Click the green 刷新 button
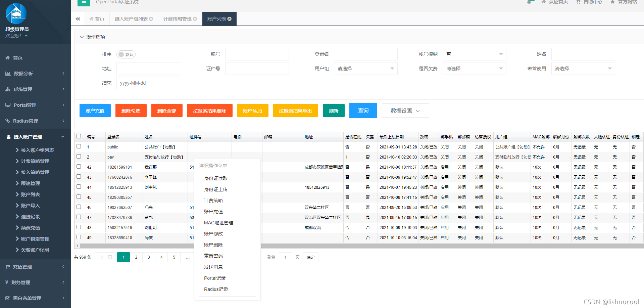Viewport: 644px width, 308px height. [x=334, y=111]
